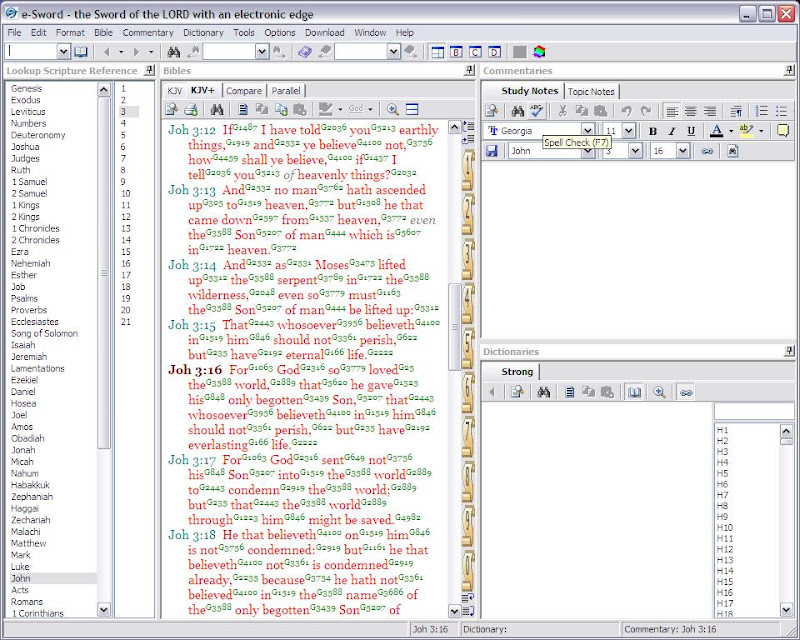The width and height of the screenshot is (800, 640).
Task: Click the Bible text scrollbar down arrow
Action: (x=454, y=610)
